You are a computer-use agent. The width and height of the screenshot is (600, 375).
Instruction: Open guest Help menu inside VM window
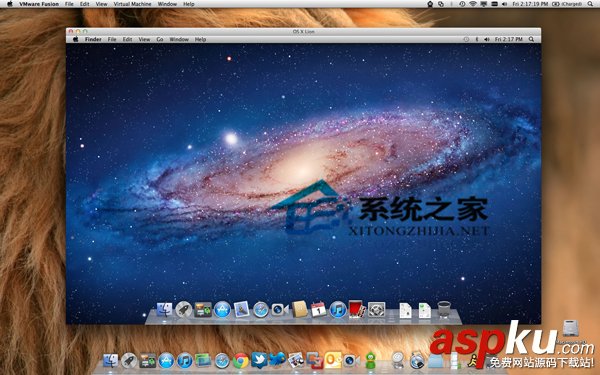tap(201, 39)
